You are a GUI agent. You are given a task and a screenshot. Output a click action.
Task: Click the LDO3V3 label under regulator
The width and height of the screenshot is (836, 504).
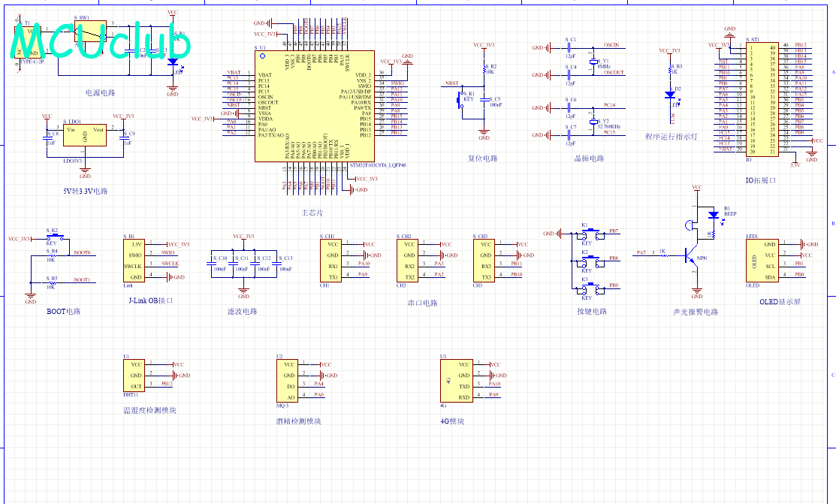tap(73, 161)
